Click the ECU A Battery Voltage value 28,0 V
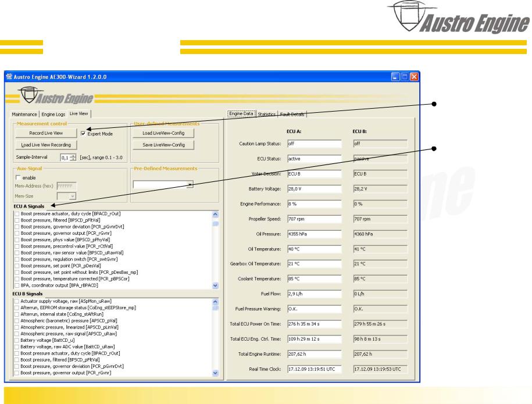The height and width of the screenshot is (404, 532). pyautogui.click(x=314, y=189)
